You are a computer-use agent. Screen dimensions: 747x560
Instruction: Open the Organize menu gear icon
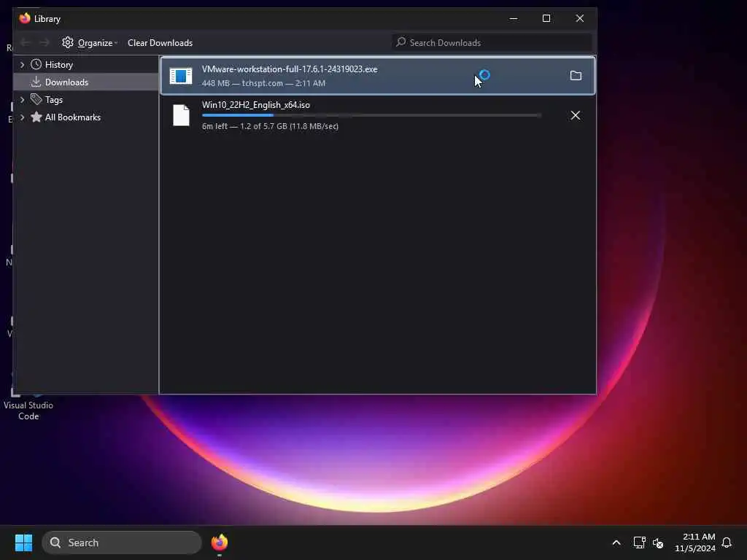point(68,42)
